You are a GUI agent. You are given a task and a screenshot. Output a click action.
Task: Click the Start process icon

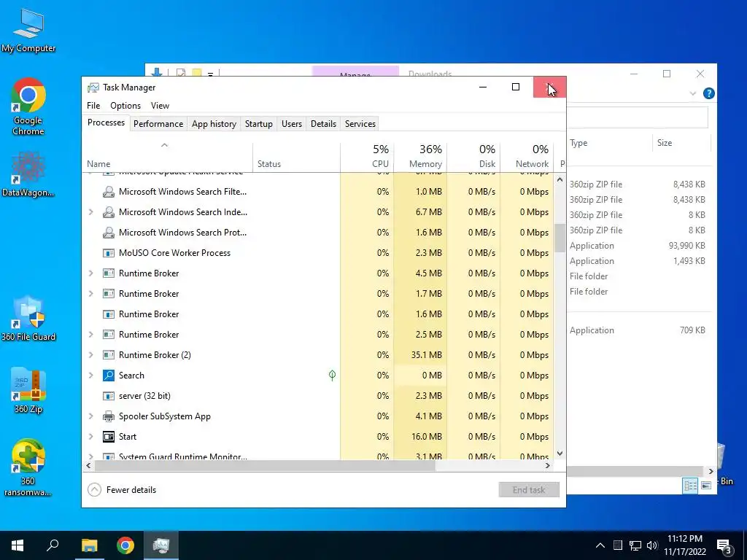(x=109, y=437)
